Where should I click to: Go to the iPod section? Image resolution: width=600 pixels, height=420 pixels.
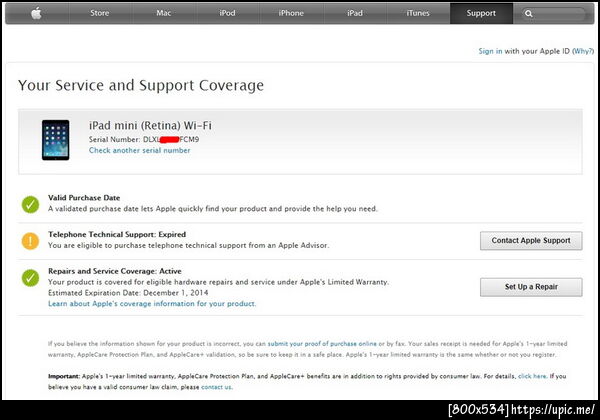[227, 13]
